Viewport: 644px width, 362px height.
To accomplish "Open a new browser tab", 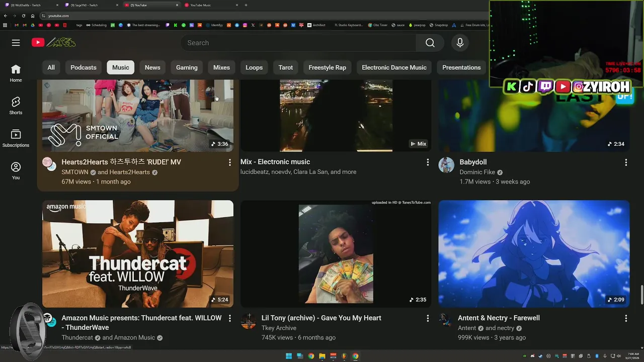I will [246, 5].
